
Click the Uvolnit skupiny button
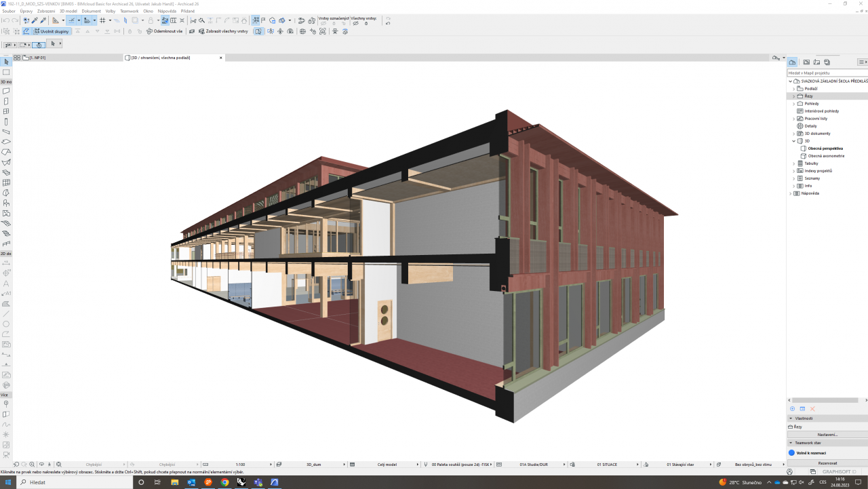tap(52, 31)
